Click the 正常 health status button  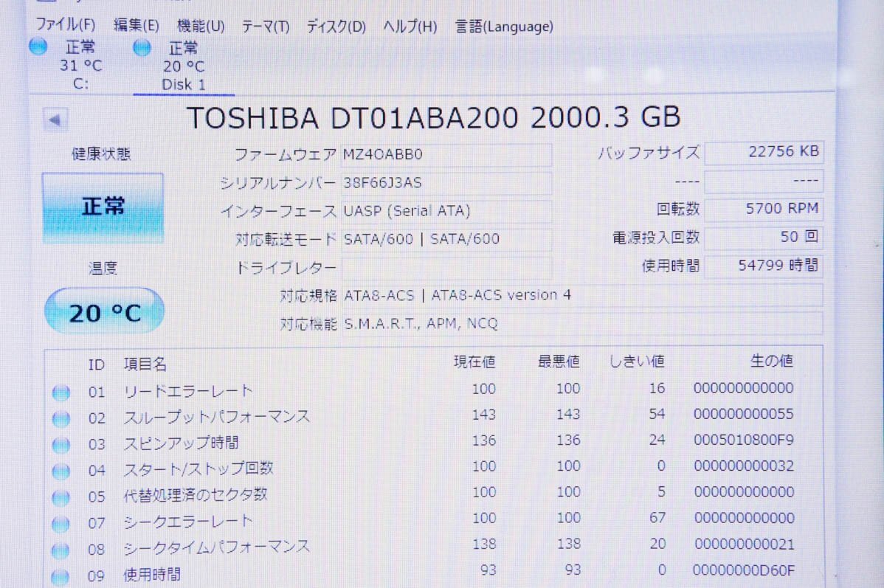tap(103, 207)
